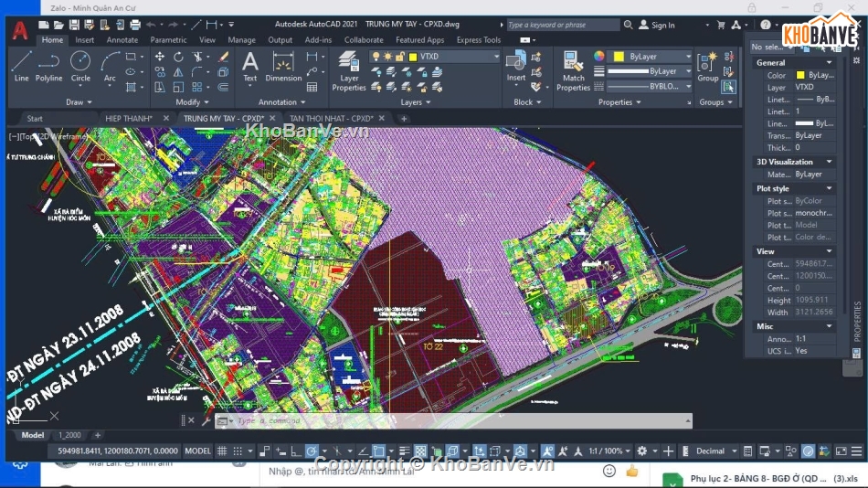This screenshot has width=868, height=488.
Task: Open the lineweight ByLayer dropdown
Action: click(x=688, y=71)
